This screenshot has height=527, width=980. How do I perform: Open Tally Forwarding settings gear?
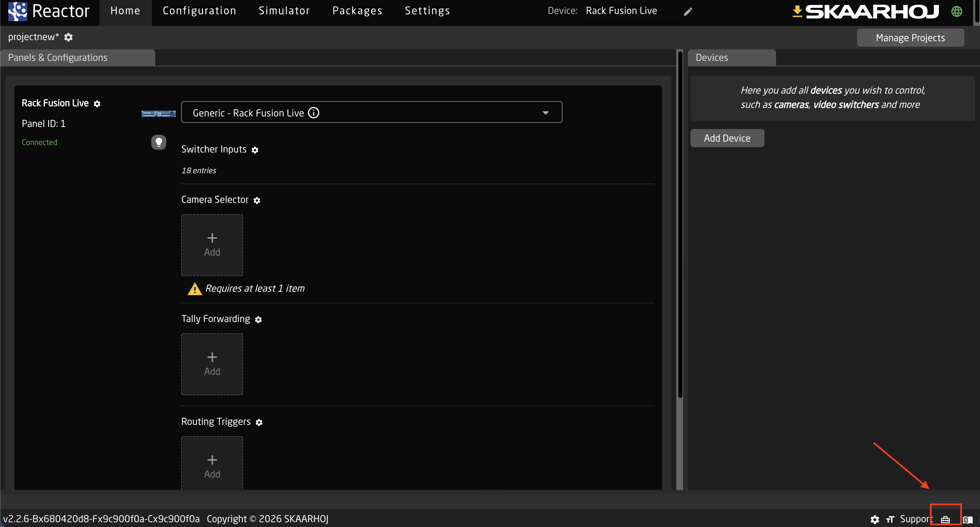click(x=258, y=319)
